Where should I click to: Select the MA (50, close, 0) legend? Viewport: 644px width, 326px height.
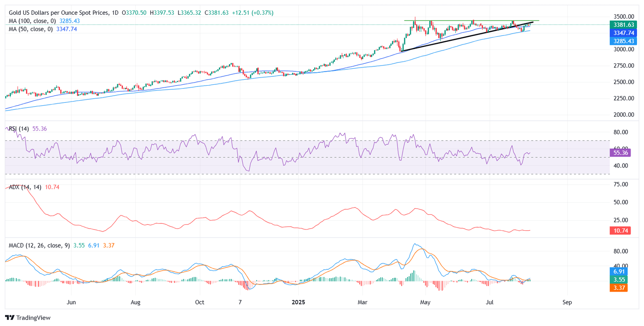click(x=30, y=29)
